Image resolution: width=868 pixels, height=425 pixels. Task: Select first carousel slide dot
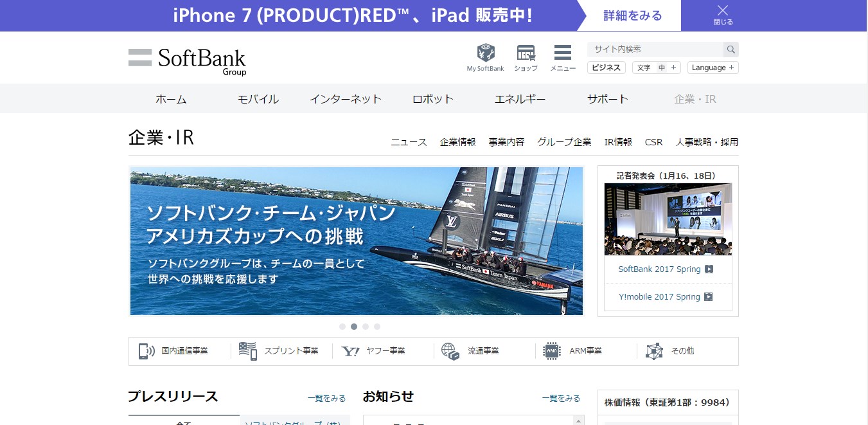click(x=342, y=327)
